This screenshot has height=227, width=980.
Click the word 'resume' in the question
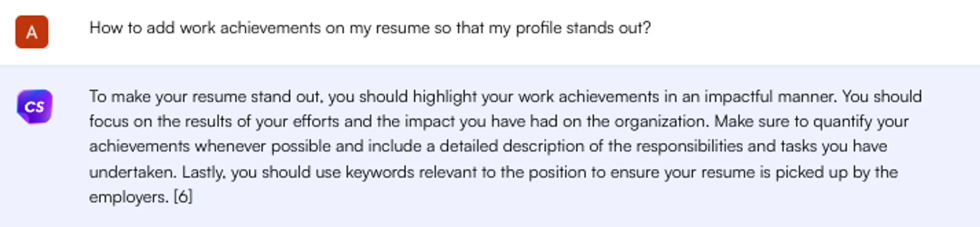click(x=402, y=28)
